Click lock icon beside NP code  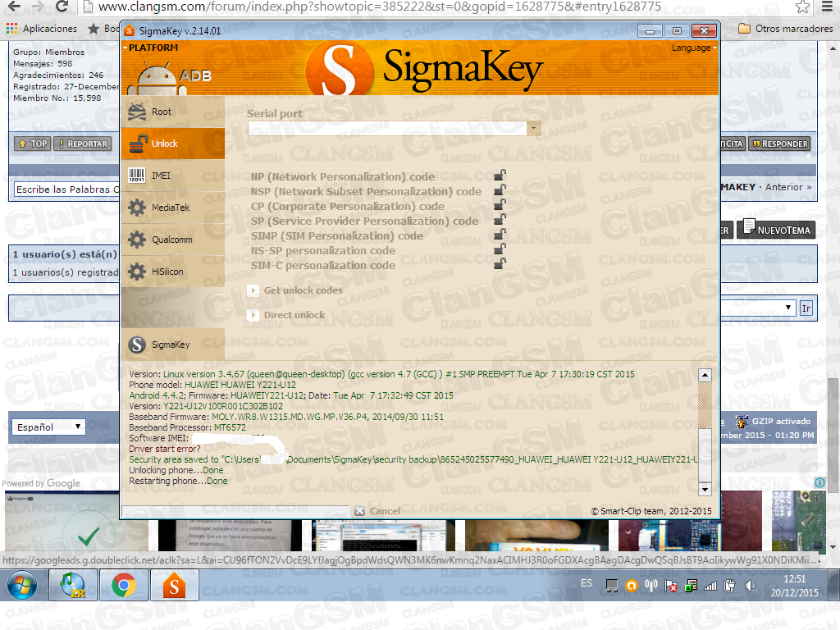pyautogui.click(x=500, y=176)
